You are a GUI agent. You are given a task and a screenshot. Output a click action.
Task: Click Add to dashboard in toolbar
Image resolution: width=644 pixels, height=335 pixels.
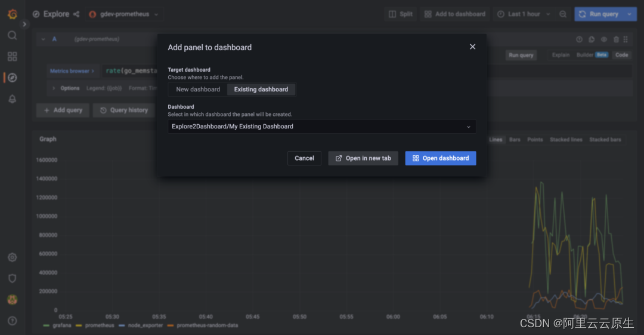pos(454,14)
